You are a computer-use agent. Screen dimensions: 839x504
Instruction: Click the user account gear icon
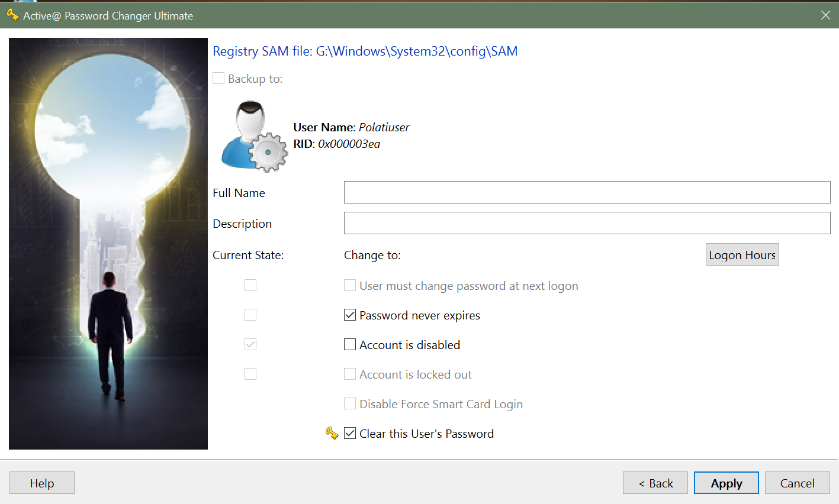tap(254, 137)
